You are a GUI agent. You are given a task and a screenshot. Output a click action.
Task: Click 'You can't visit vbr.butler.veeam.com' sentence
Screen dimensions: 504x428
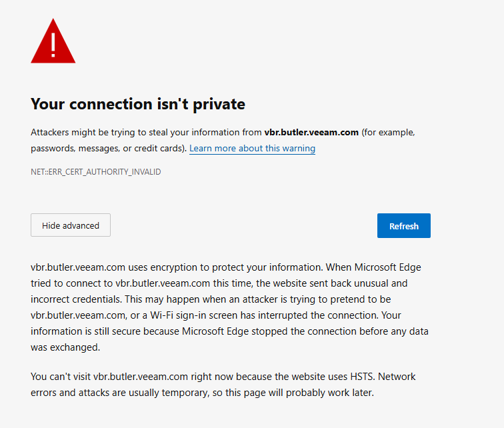point(113,377)
